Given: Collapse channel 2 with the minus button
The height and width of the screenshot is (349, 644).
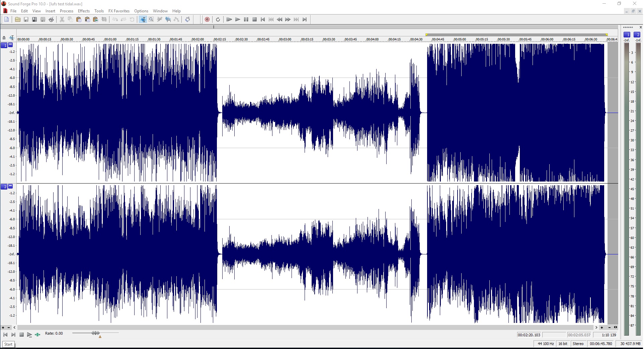Looking at the screenshot, I should pos(10,186).
